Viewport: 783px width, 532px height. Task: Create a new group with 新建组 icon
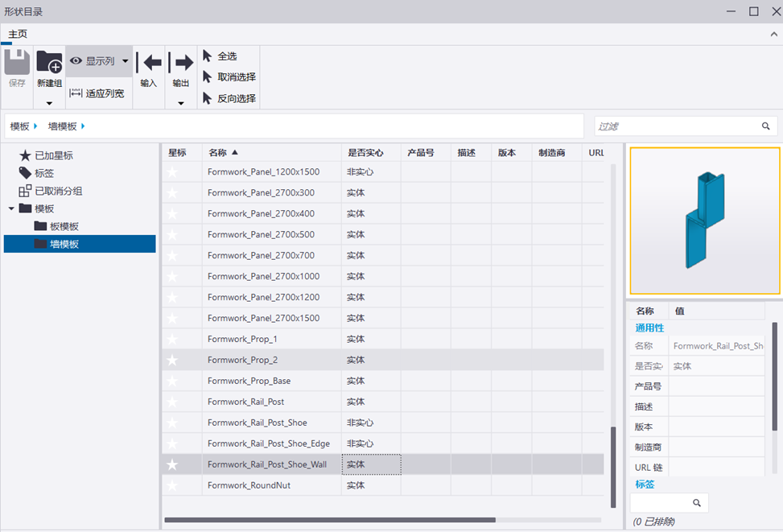[x=49, y=62]
